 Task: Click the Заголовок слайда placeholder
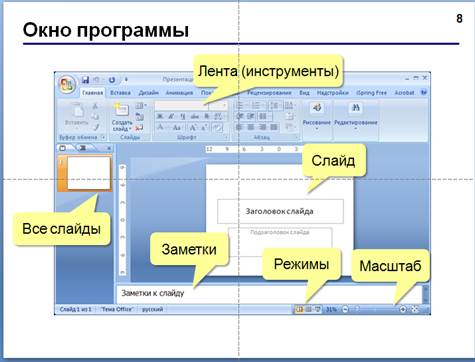click(x=280, y=211)
